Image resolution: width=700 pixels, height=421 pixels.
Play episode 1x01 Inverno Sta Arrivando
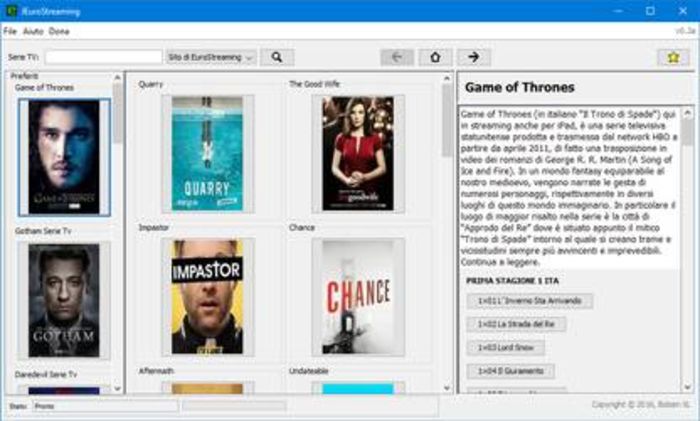[530, 301]
